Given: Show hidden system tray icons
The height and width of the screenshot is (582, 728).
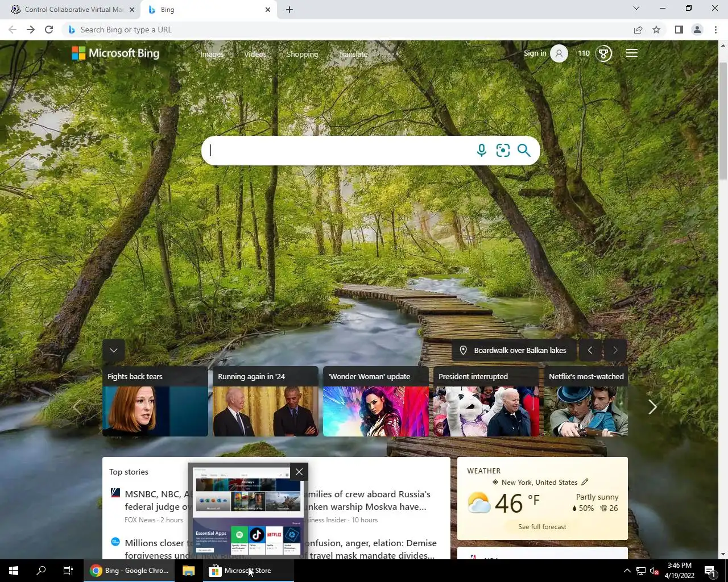Looking at the screenshot, I should click(627, 571).
